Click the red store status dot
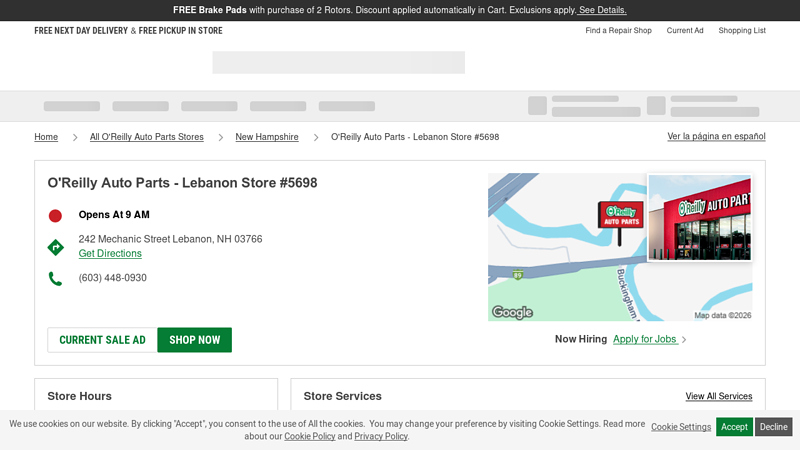 pyautogui.click(x=55, y=215)
